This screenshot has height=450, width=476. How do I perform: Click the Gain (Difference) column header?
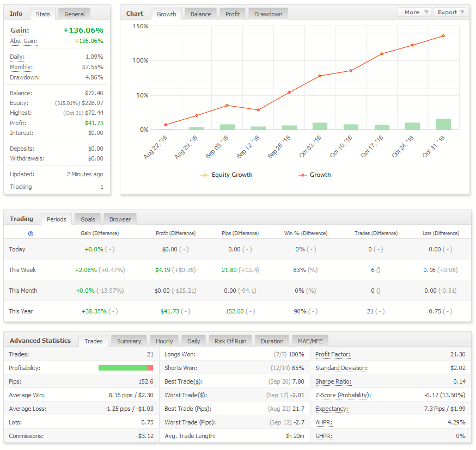[100, 233]
